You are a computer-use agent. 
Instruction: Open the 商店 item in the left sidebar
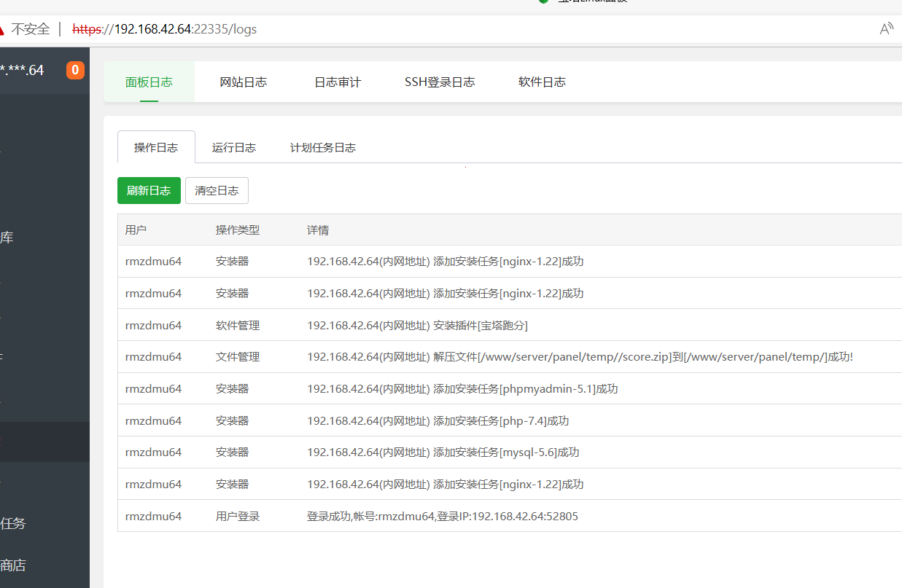(x=12, y=565)
